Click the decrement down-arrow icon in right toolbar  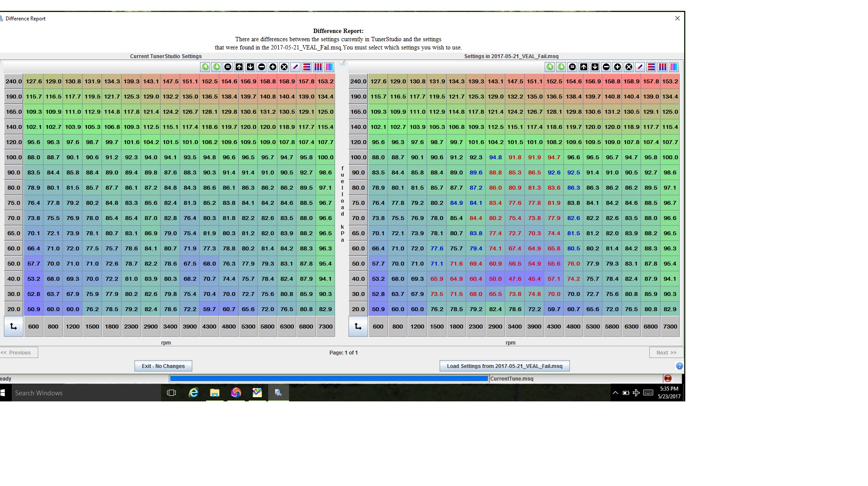[595, 67]
